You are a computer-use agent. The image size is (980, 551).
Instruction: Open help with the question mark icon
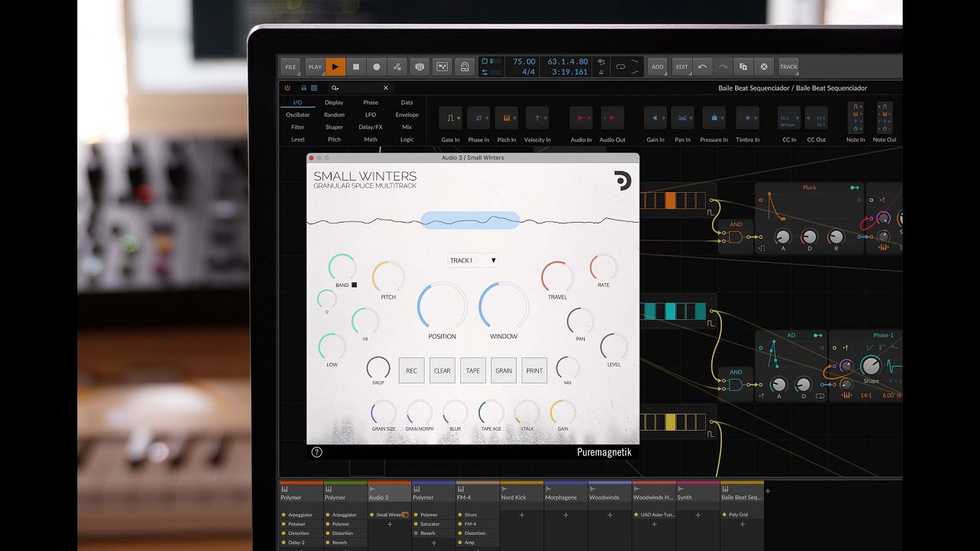pos(317,452)
